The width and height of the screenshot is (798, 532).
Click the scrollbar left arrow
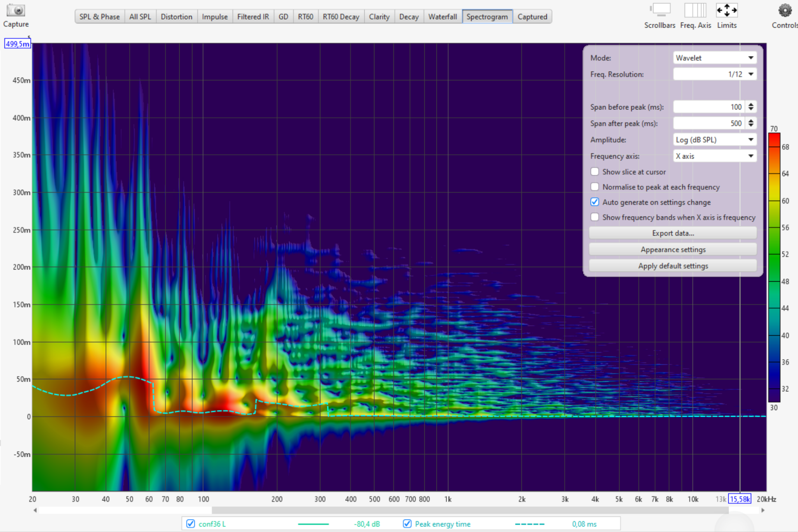click(x=35, y=510)
